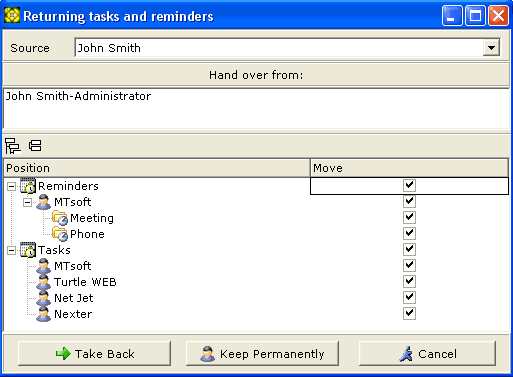Click person icon of MTsoft under Reminders
Viewport: 513px width, 377px height.
coord(44,202)
